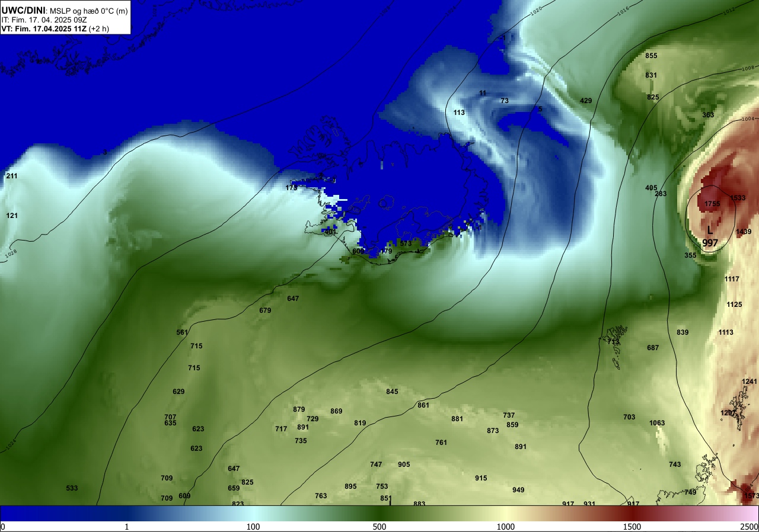Select the 1241 value

coord(750,382)
